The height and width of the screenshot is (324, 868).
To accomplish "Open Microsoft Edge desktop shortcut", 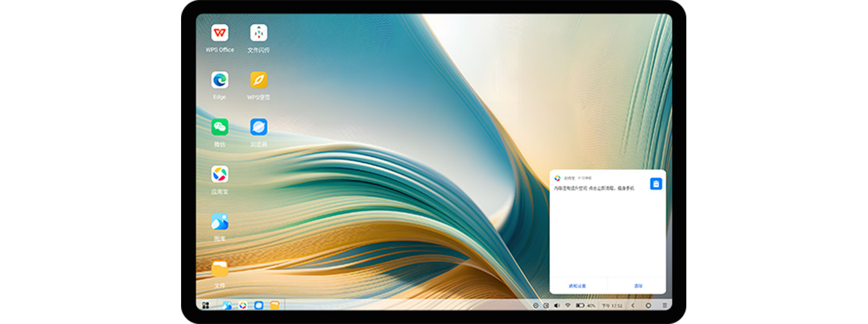I will coord(219,80).
